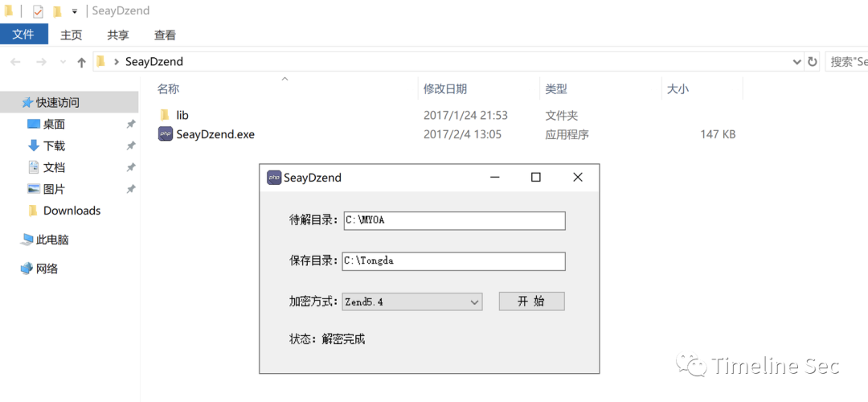Click the pin icon next to 图片
Viewport: 868px width, 402px height.
tap(131, 189)
